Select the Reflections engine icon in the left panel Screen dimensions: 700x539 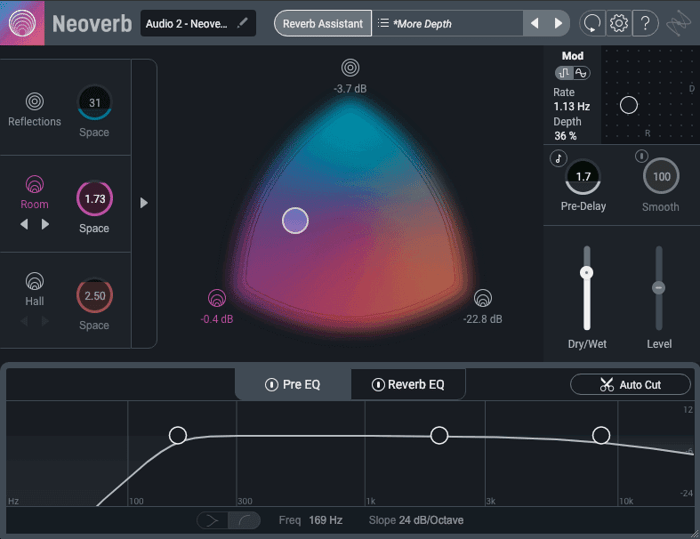34,101
